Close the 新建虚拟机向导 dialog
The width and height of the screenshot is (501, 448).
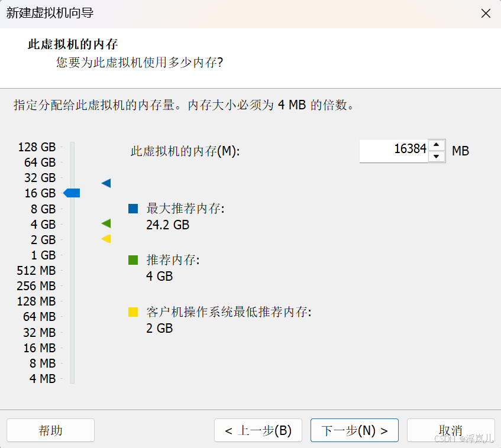point(486,14)
